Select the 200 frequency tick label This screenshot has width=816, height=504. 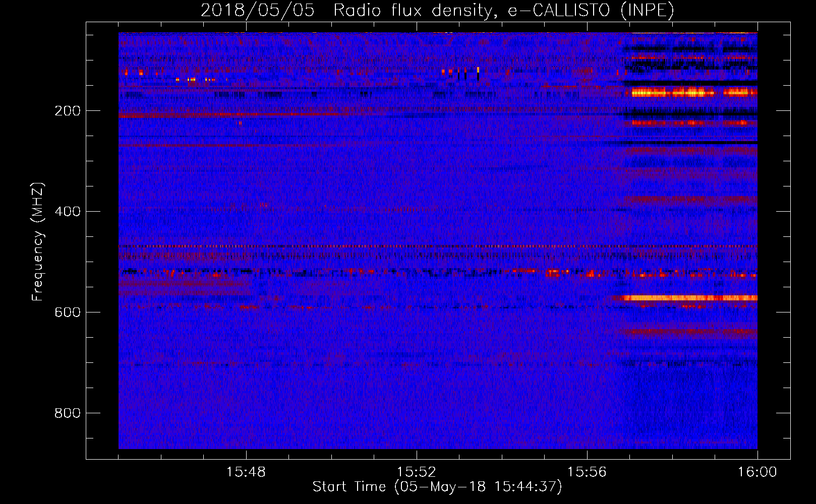point(67,111)
